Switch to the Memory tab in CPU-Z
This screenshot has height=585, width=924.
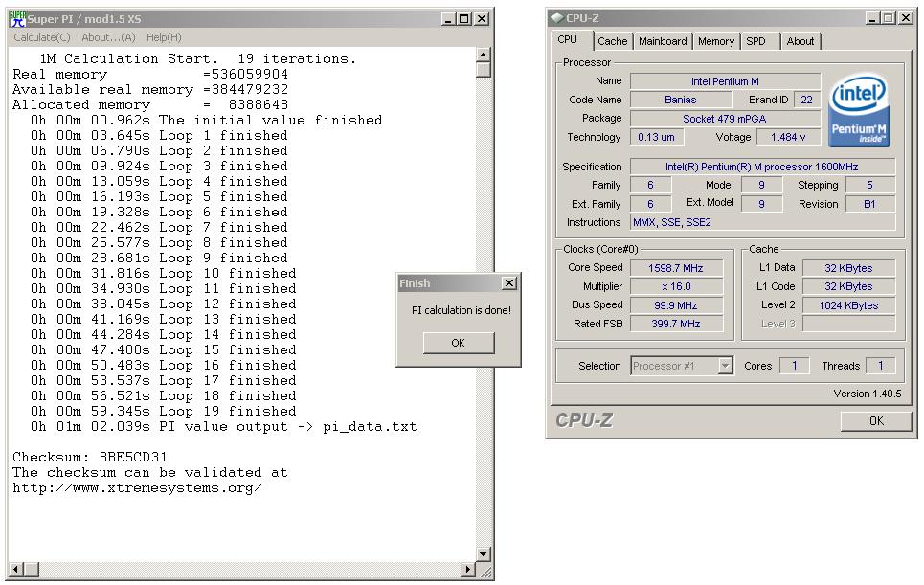point(716,41)
